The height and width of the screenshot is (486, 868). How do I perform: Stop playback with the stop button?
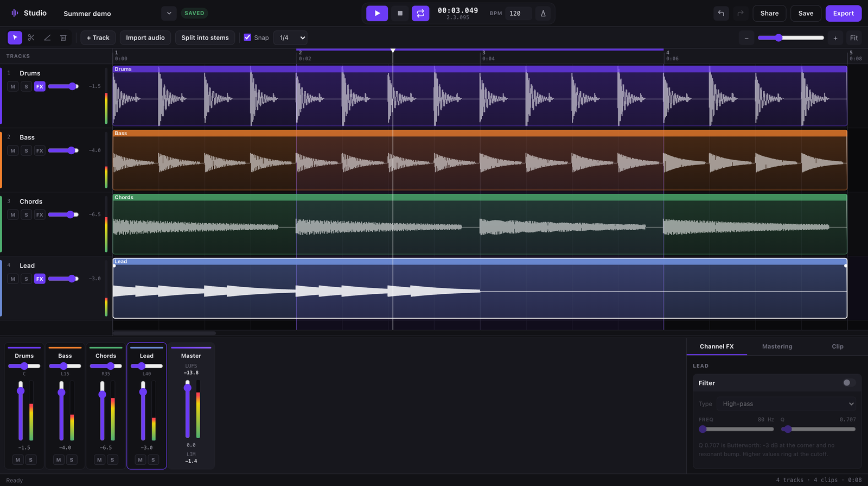[400, 13]
